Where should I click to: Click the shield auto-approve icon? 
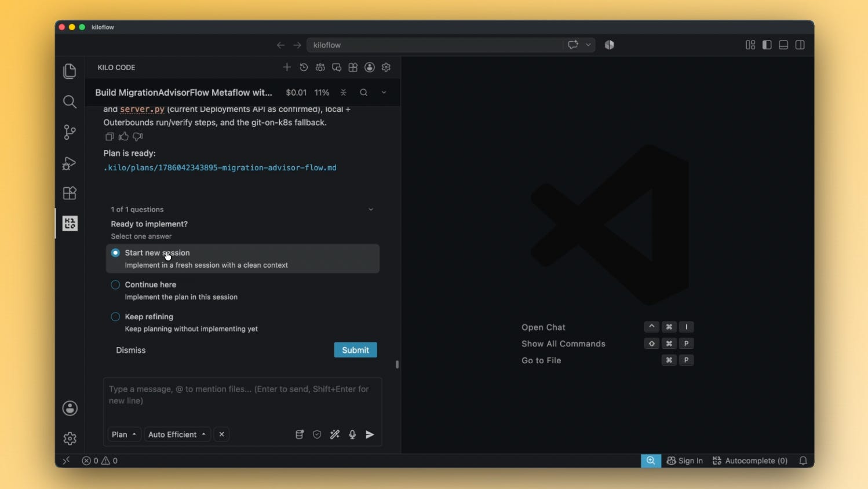pos(317,435)
